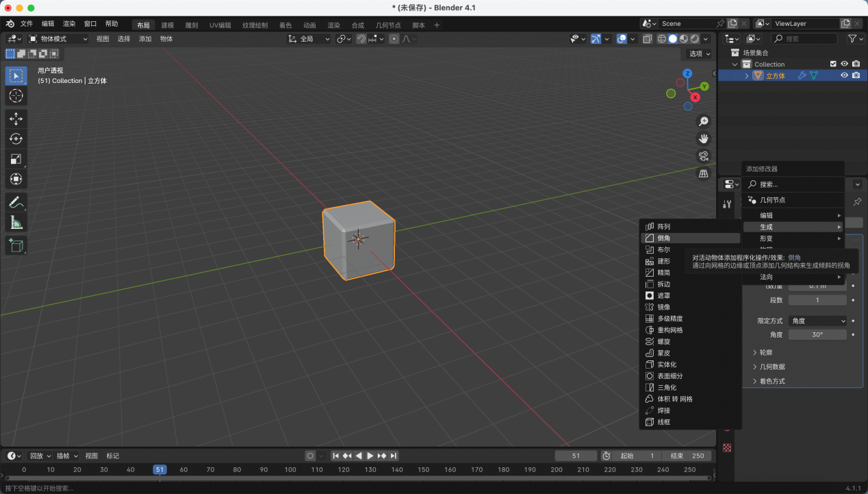
Task: Activate the Annotate pencil tool
Action: (16, 202)
